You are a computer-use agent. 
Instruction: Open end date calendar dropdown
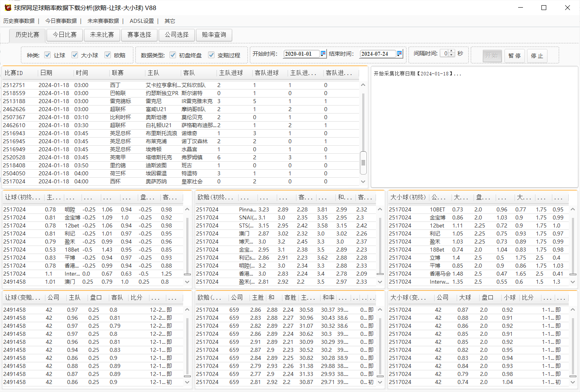399,53
